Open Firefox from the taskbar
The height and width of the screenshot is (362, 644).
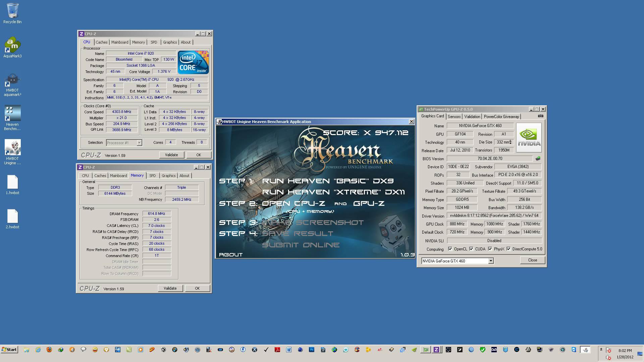click(x=49, y=350)
